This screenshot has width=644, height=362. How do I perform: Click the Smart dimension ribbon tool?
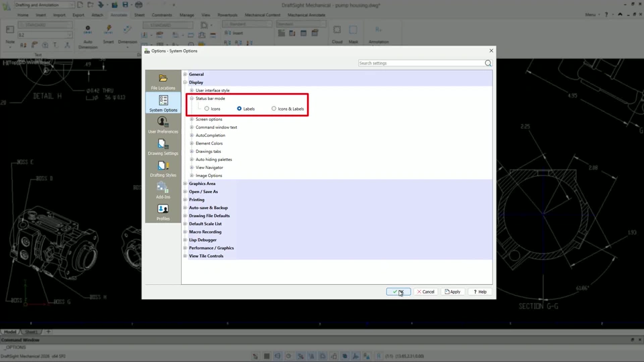coord(109,34)
